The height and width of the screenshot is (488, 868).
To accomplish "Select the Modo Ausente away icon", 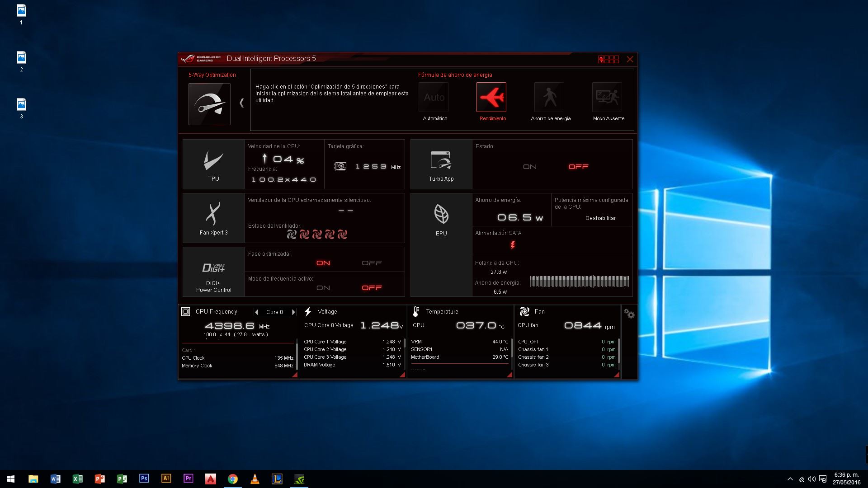I will coord(607,97).
